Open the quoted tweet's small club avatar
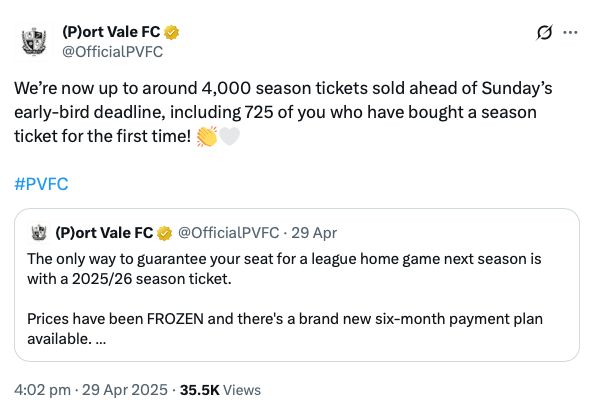 (x=39, y=233)
